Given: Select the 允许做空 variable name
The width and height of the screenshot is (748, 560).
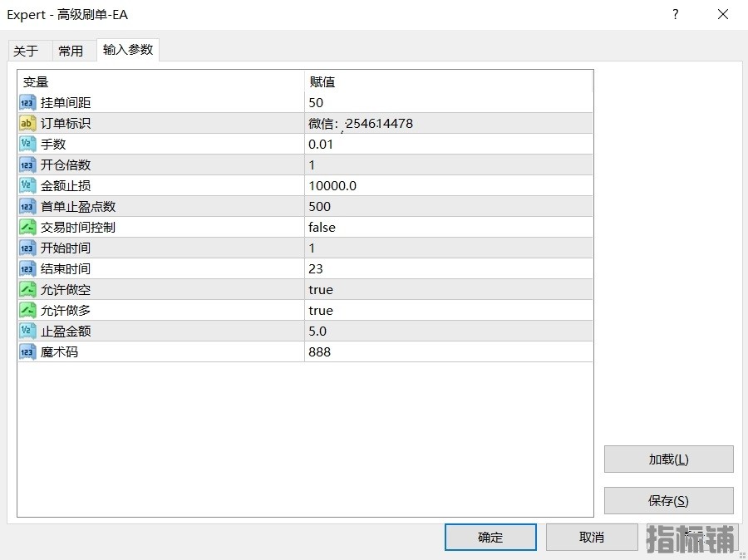Looking at the screenshot, I should 66,289.
